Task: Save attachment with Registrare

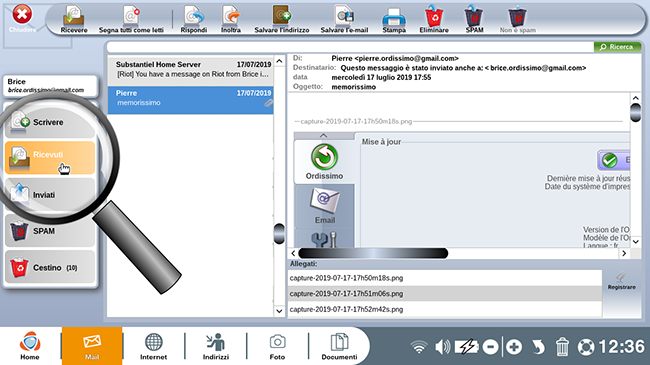Action: click(x=621, y=281)
